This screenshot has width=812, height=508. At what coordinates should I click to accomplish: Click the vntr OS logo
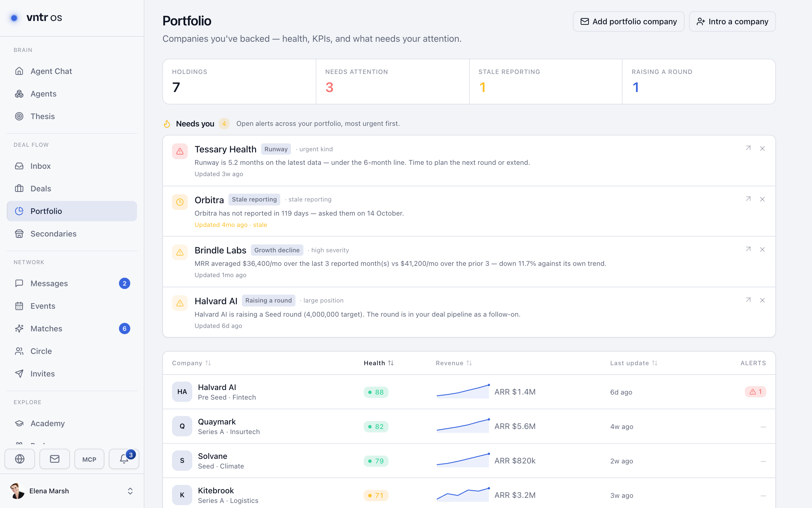pyautogui.click(x=36, y=17)
